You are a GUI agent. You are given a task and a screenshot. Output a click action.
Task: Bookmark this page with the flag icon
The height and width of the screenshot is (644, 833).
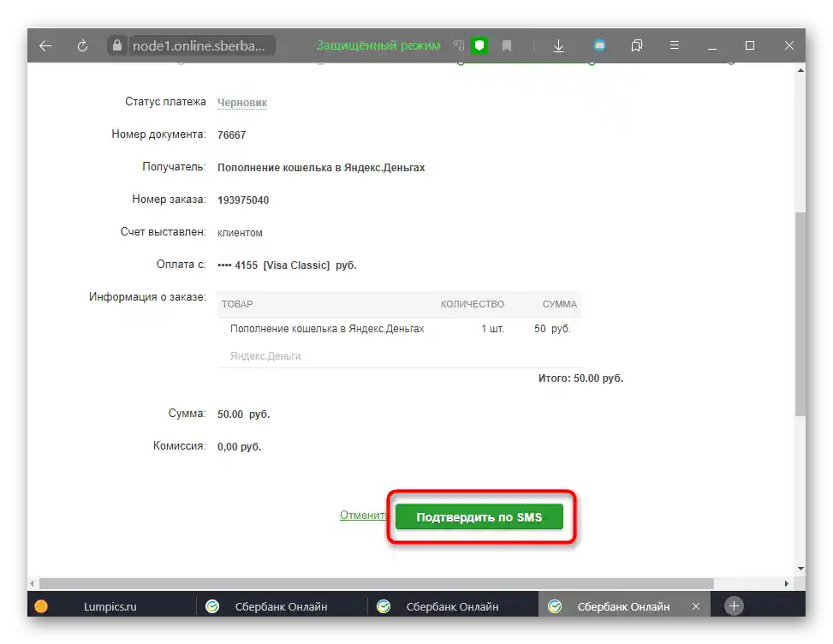point(507,46)
